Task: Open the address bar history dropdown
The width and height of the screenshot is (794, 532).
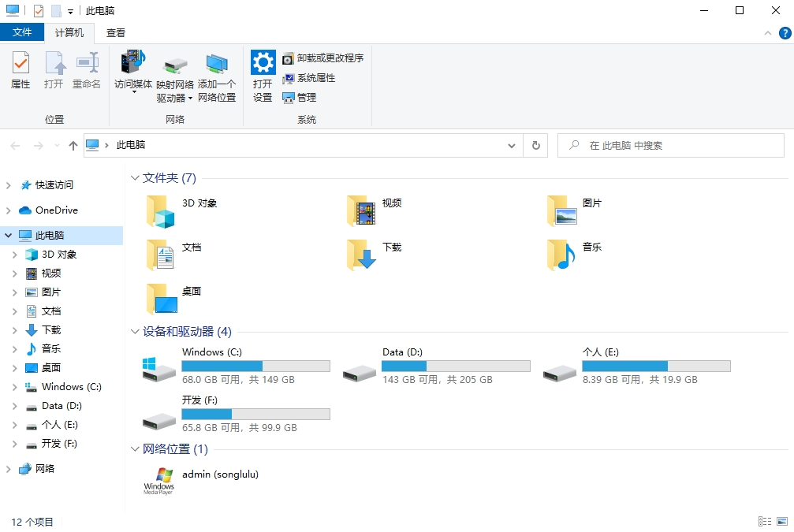Action: click(x=512, y=146)
